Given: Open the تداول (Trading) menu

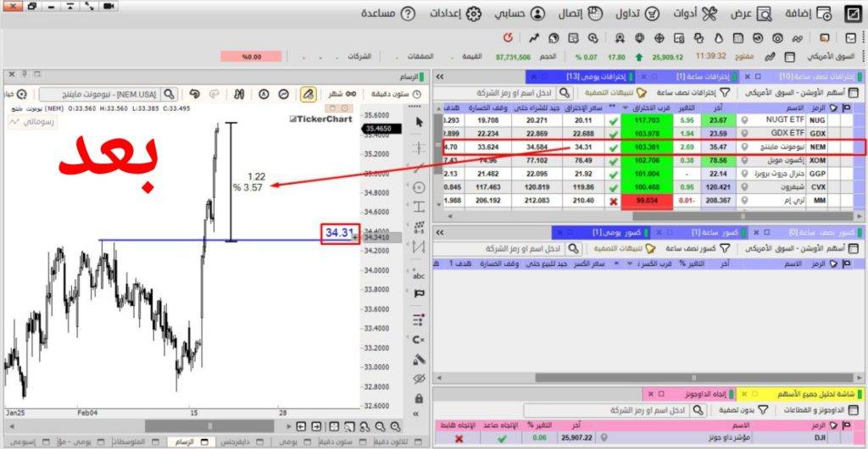Looking at the screenshot, I should click(x=638, y=14).
